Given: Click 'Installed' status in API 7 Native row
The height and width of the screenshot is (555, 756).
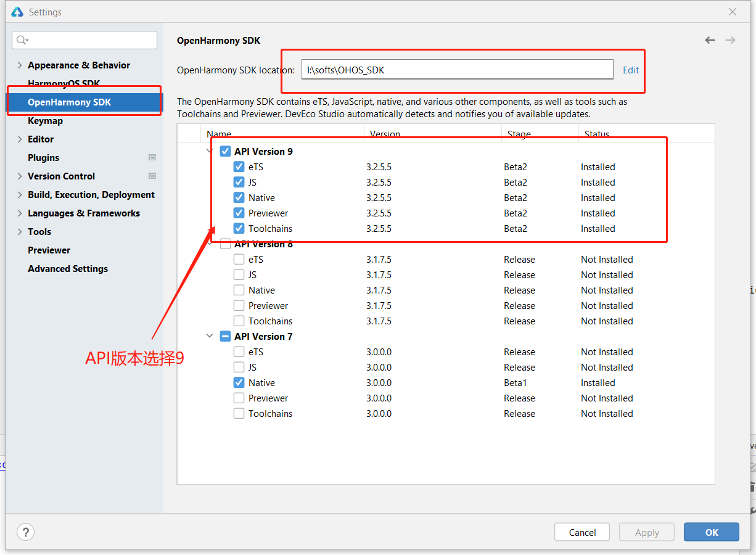Looking at the screenshot, I should [x=598, y=383].
